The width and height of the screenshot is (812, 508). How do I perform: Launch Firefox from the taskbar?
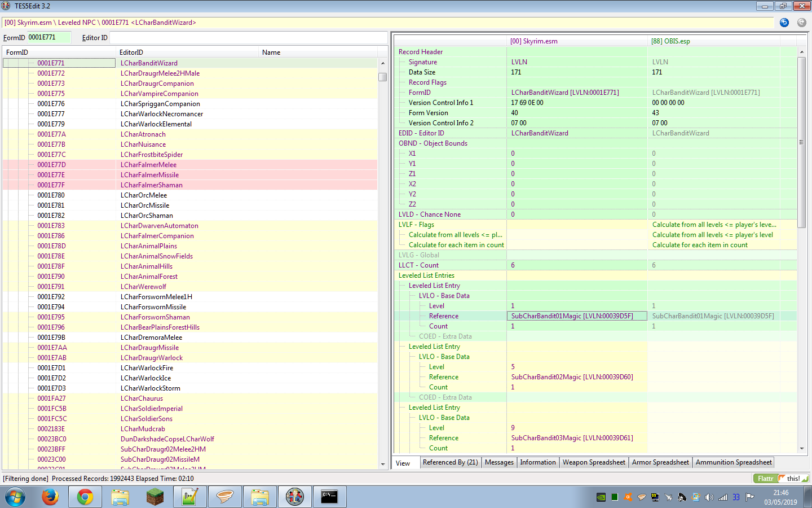coord(50,497)
